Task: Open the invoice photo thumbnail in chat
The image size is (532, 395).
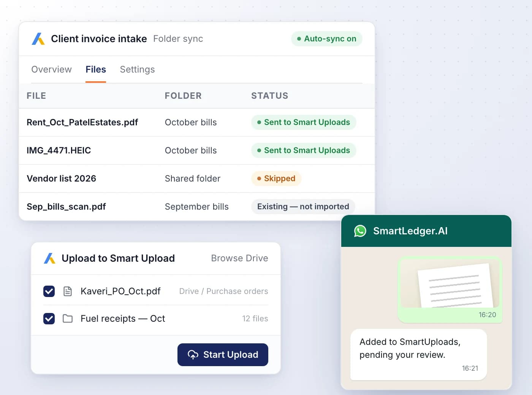Action: (450, 284)
